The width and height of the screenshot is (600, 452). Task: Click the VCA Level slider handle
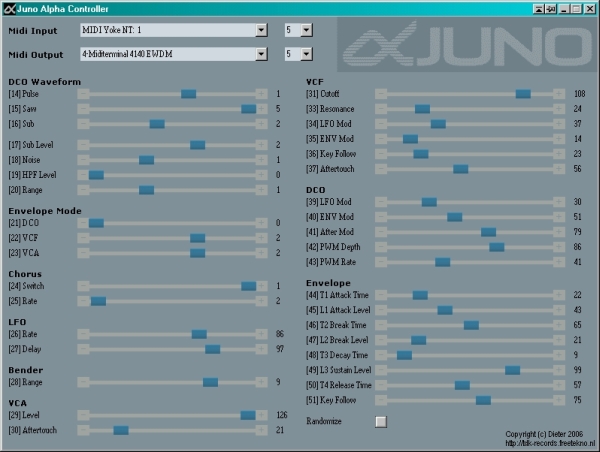[x=248, y=415]
